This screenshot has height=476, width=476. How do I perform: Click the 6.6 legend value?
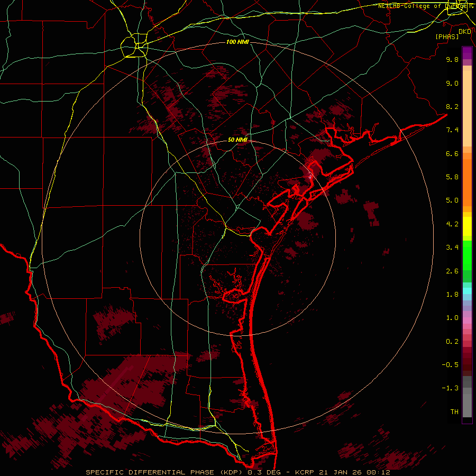point(452,153)
